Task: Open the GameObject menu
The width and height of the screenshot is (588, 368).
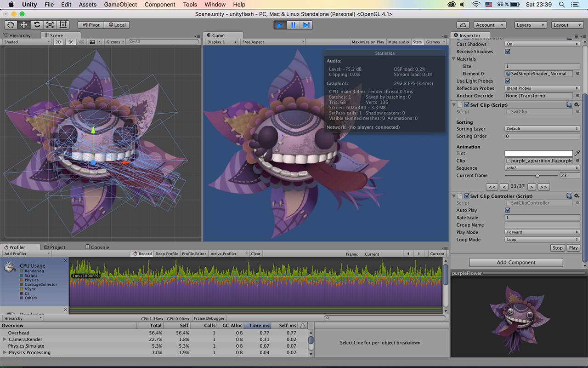Action: coord(121,5)
